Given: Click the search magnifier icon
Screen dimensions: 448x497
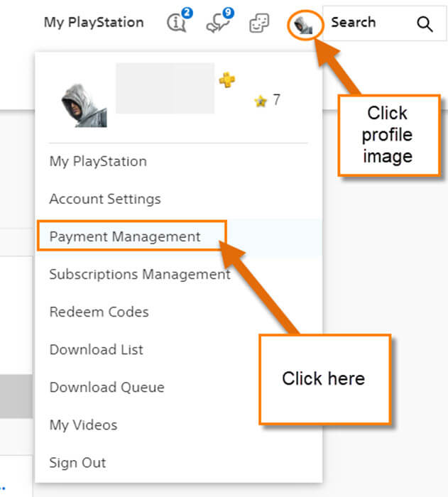Looking at the screenshot, I should pyautogui.click(x=425, y=24).
